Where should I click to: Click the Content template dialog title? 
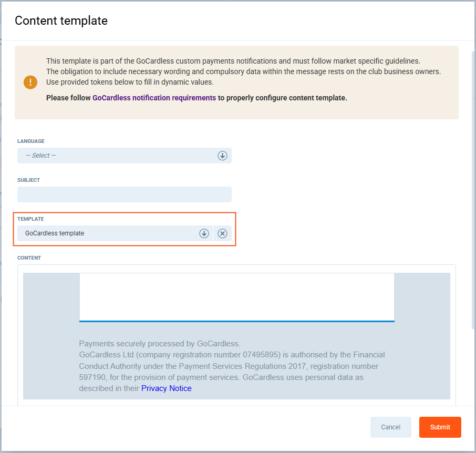point(61,21)
